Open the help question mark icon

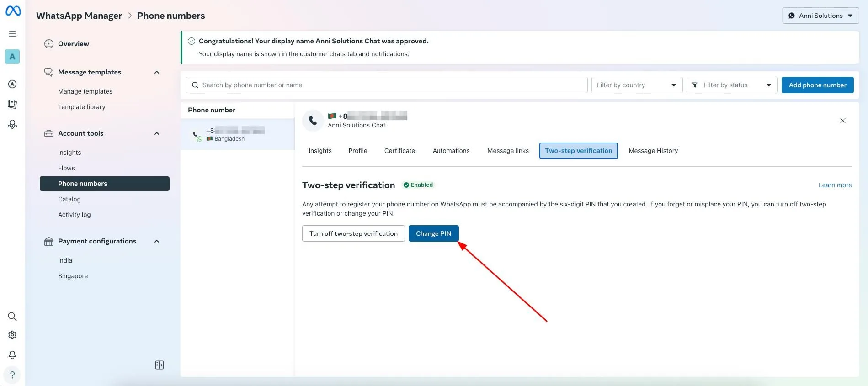pyautogui.click(x=12, y=375)
